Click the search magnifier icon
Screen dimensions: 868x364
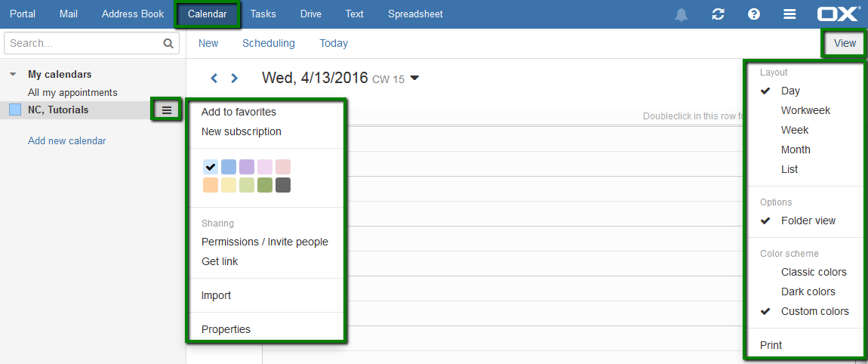pyautogui.click(x=168, y=43)
